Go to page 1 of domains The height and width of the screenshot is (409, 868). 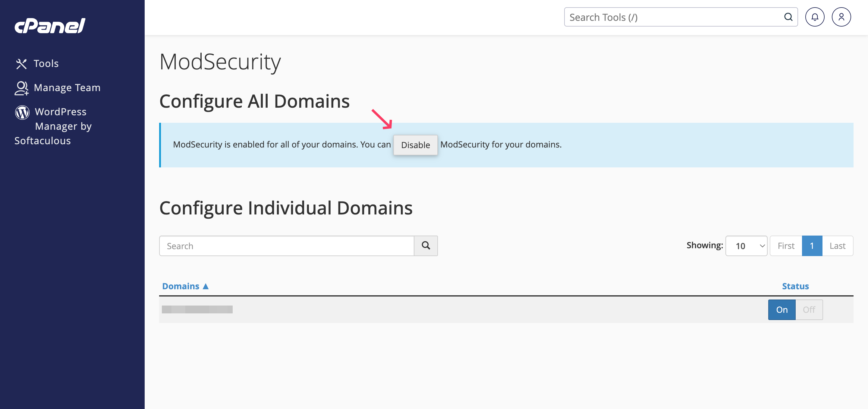coord(812,246)
